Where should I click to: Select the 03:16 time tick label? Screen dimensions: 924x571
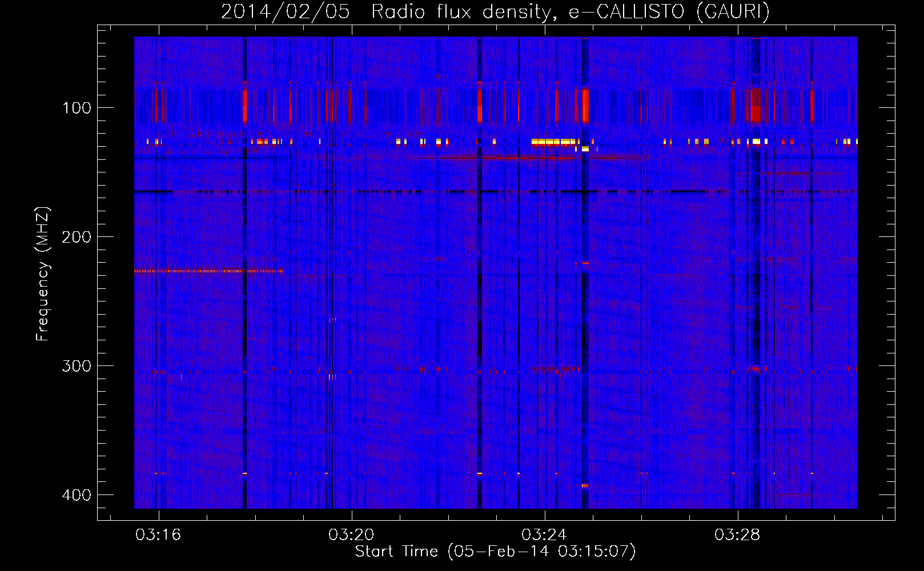158,535
